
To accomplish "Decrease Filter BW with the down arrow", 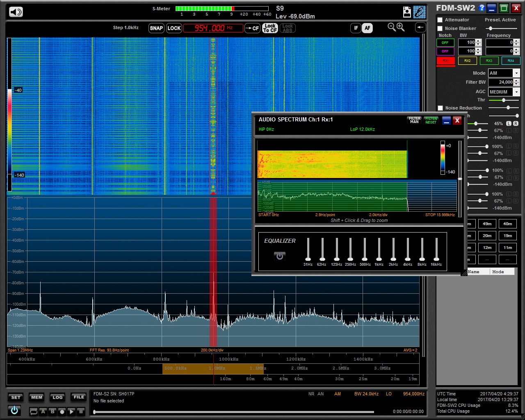I will point(516,84).
